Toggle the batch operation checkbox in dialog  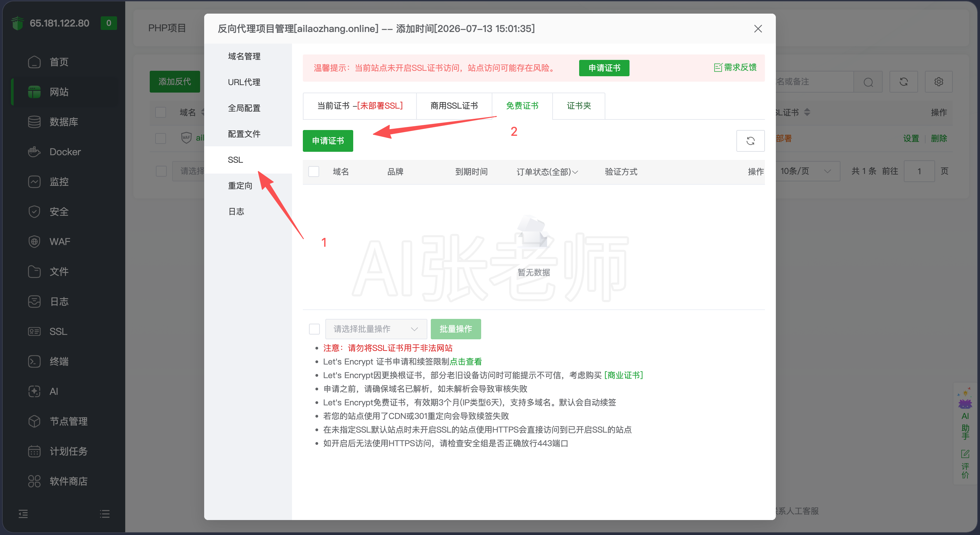click(314, 329)
